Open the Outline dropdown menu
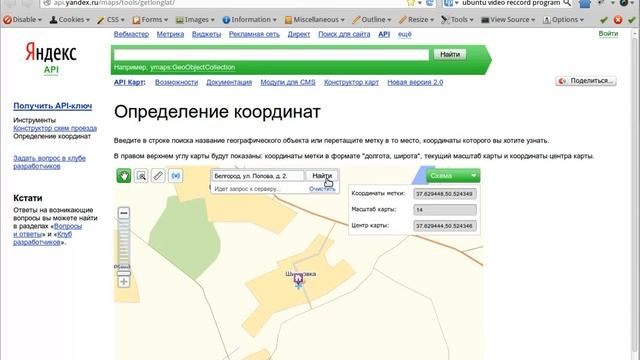The width and height of the screenshot is (640, 360). click(x=372, y=20)
